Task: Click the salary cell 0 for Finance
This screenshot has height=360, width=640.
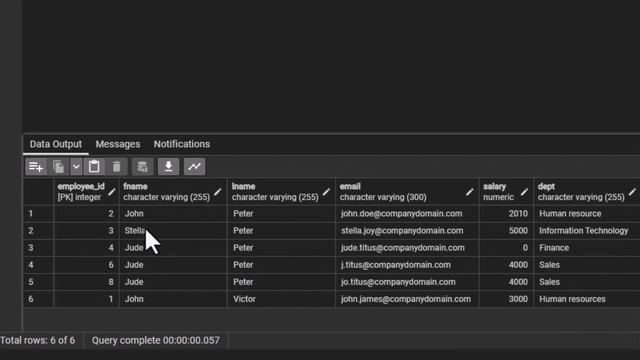Action: pyautogui.click(x=506, y=248)
